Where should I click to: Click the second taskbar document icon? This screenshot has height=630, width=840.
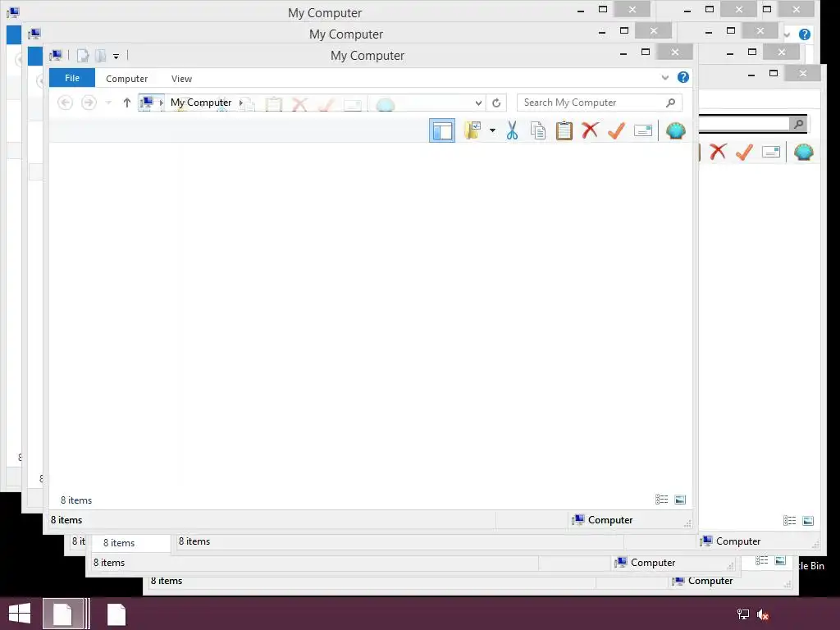click(x=116, y=614)
